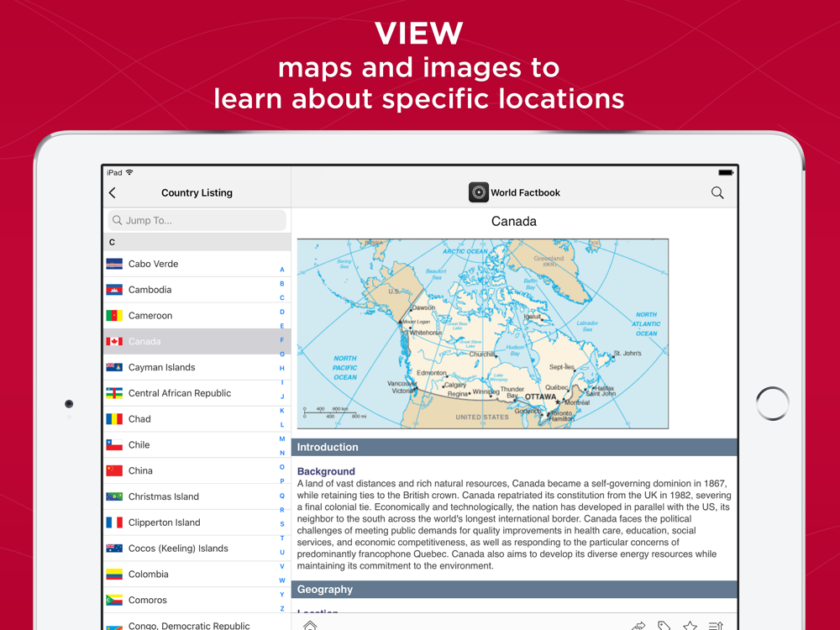Open search magnifier in World Factbook header

(717, 193)
